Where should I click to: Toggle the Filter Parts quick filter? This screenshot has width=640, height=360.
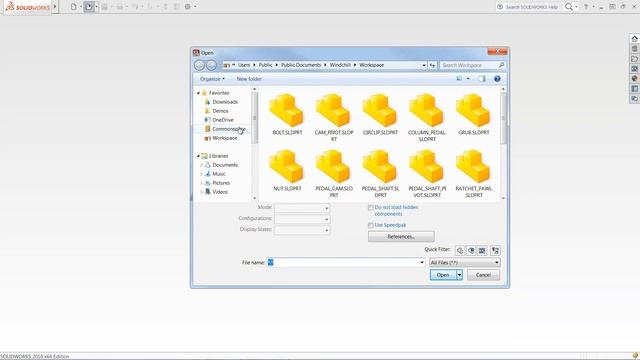(x=460, y=251)
